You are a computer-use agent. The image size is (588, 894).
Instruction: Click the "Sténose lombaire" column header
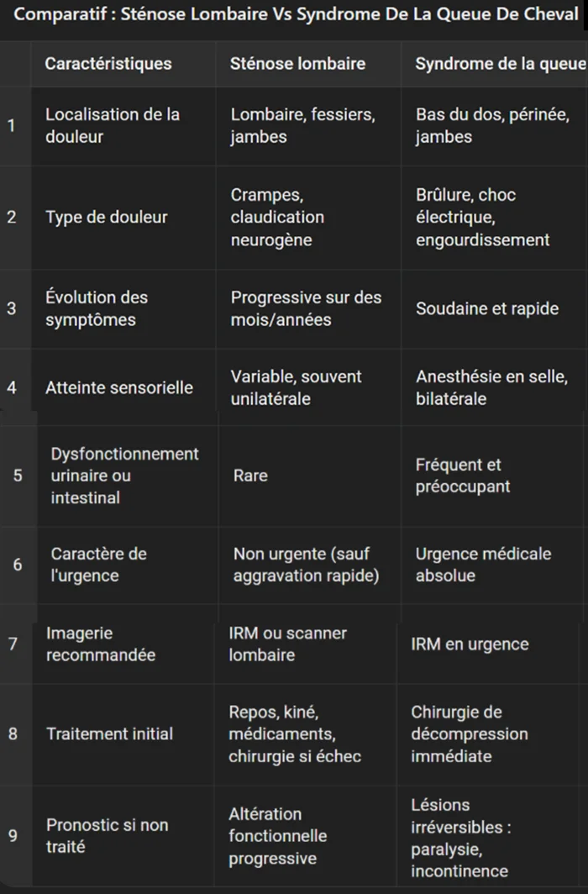point(297,64)
